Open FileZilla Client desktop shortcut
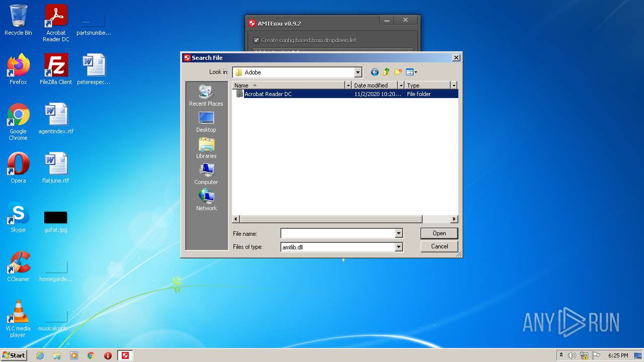644x362 pixels. pos(56,69)
